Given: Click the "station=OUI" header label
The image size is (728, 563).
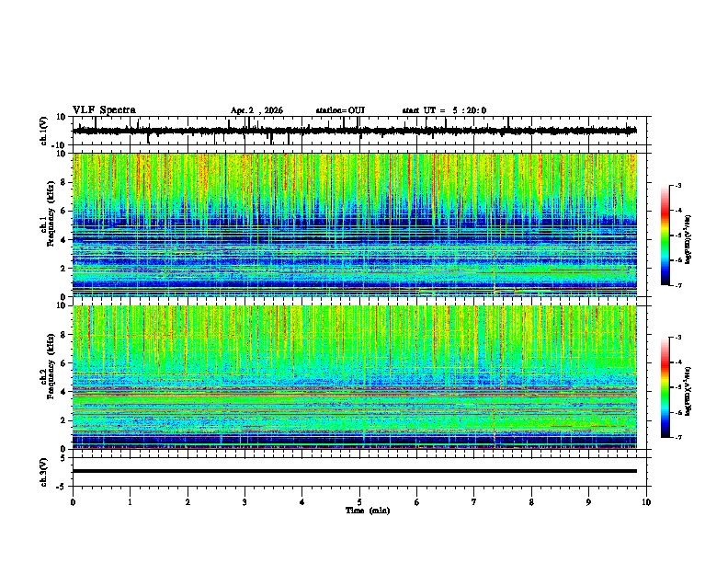Looking at the screenshot, I should pyautogui.click(x=340, y=110).
